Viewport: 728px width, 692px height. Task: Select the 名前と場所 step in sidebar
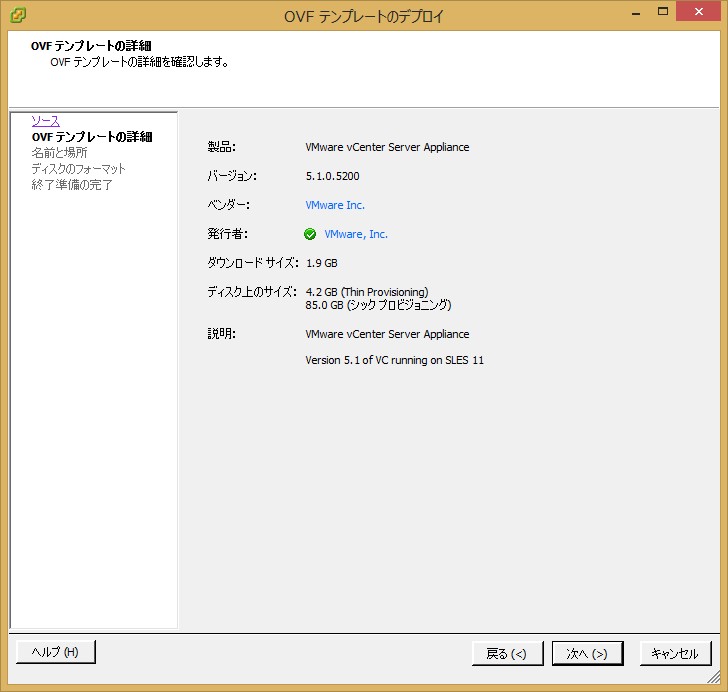pyautogui.click(x=59, y=152)
